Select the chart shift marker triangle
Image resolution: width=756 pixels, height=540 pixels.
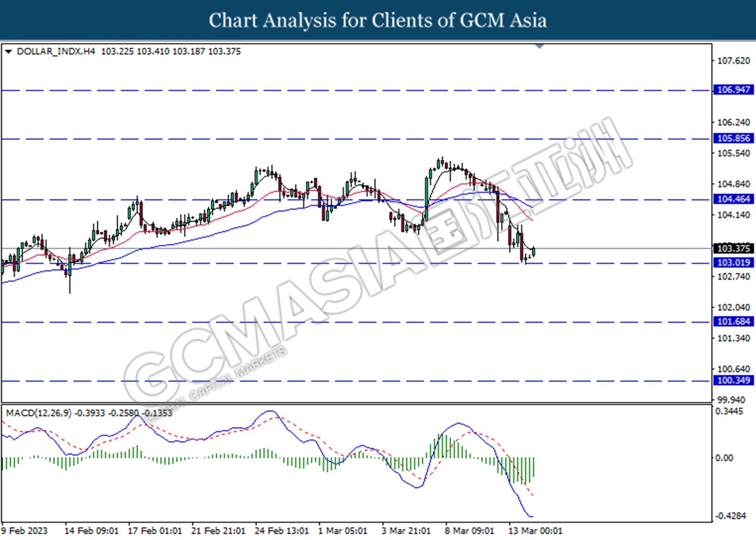[539, 47]
